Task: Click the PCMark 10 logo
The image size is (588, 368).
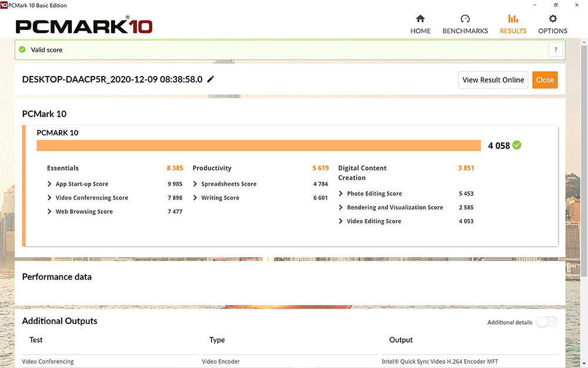Action: click(84, 25)
